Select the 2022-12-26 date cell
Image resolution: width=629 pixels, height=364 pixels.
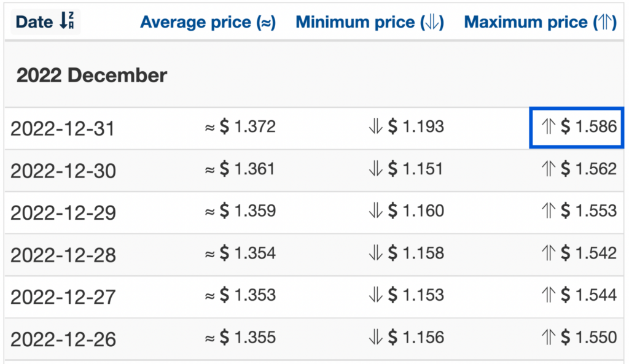pos(63,339)
